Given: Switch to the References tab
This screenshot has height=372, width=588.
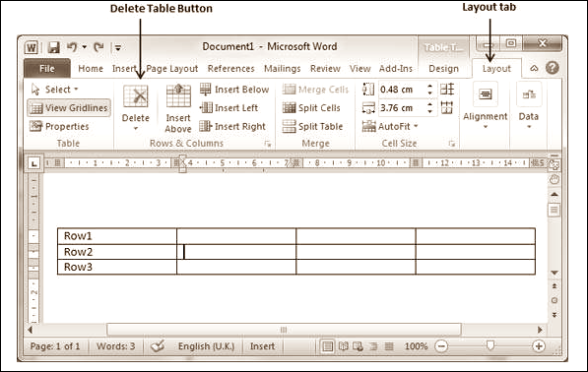Looking at the screenshot, I should click(x=231, y=69).
